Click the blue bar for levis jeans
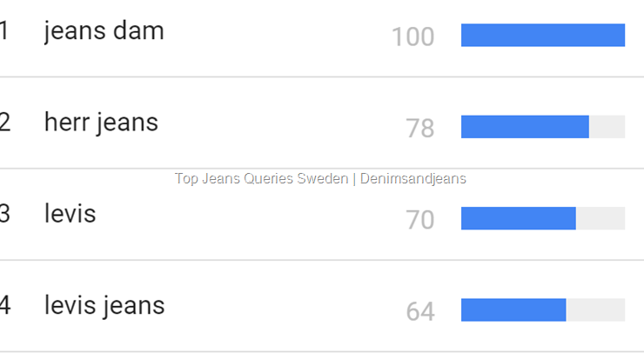This screenshot has width=644, height=359. point(513,309)
